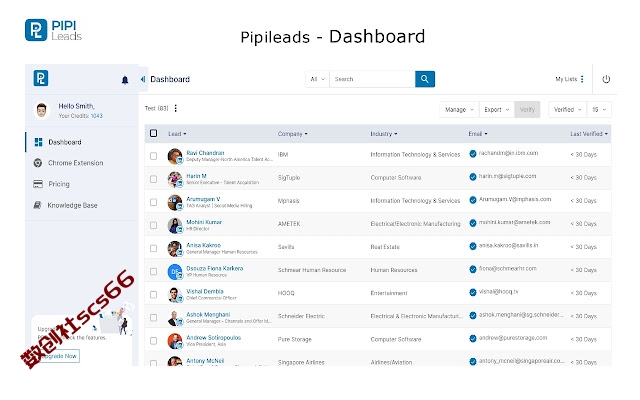This screenshot has height=400, width=640.
Task: Click the verified badge for the Savills email
Action: [473, 246]
